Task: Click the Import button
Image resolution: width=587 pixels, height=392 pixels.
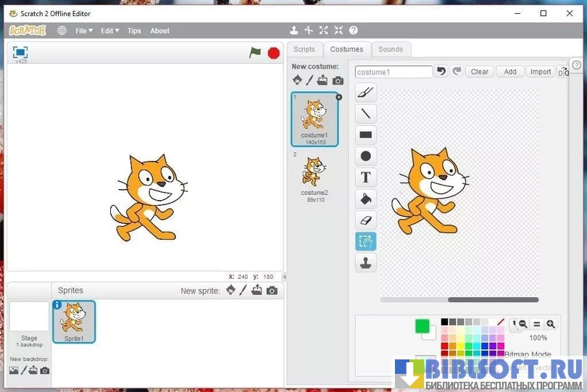Action: click(541, 72)
